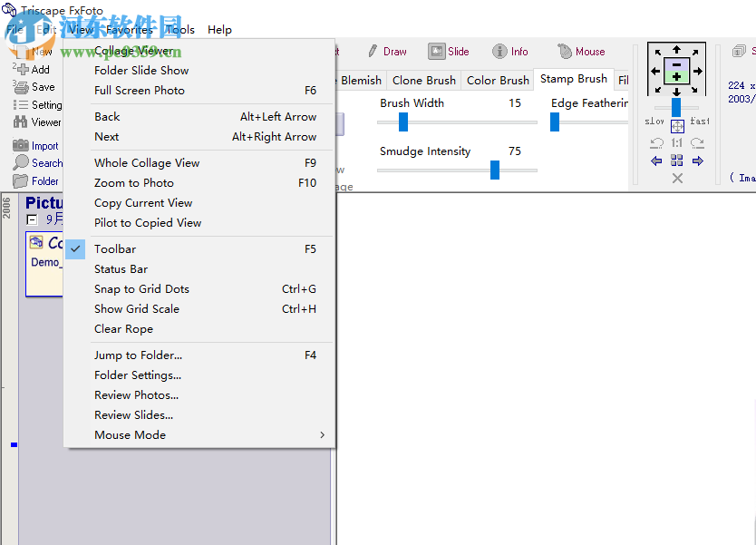Open the Help menu

point(220,29)
